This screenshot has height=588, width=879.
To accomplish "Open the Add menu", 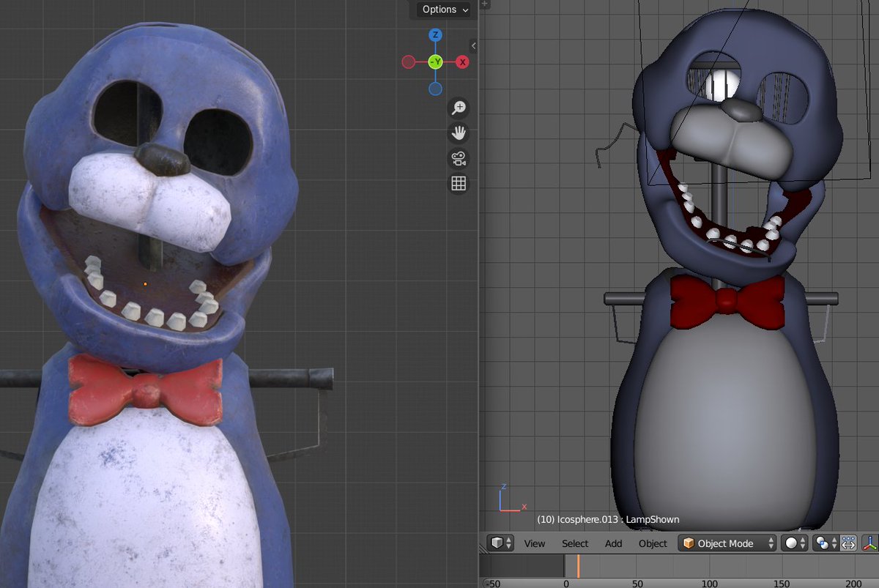I will point(614,543).
